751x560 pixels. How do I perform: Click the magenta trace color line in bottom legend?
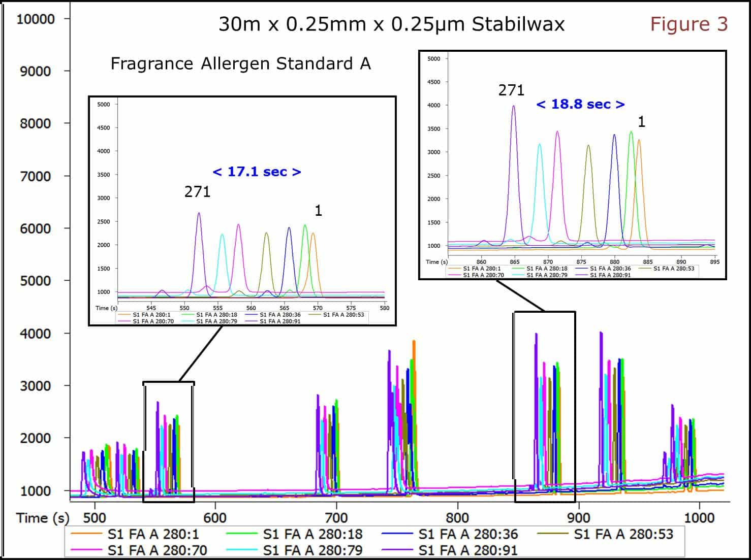point(86,550)
